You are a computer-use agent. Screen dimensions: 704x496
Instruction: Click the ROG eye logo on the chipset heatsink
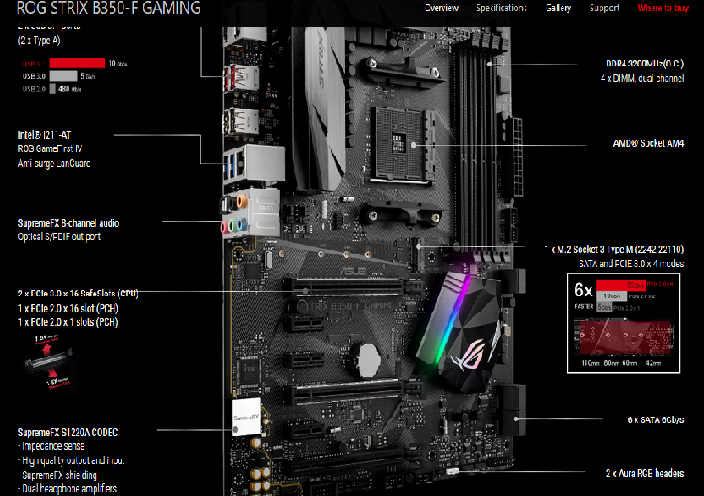tap(468, 357)
